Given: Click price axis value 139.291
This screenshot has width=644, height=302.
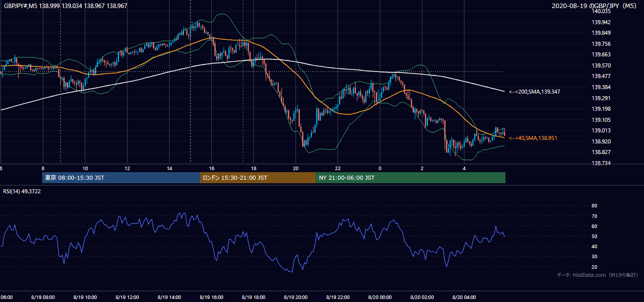Looking at the screenshot, I should coord(601,98).
